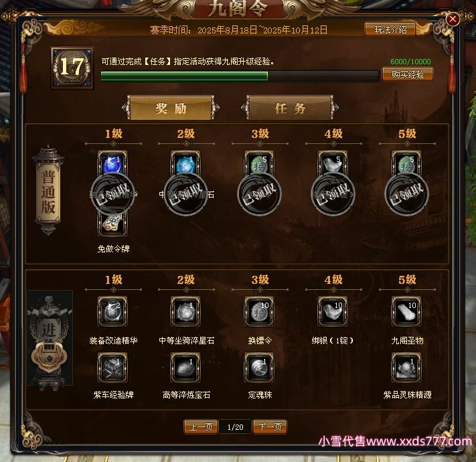Select the advanced 绑银（1锭） silver icon

333,311
